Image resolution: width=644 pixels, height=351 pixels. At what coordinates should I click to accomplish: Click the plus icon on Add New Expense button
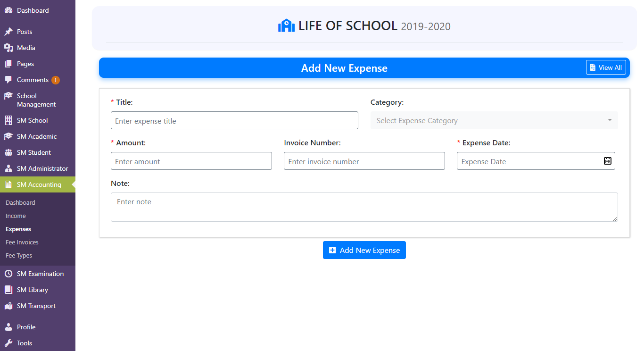click(332, 250)
